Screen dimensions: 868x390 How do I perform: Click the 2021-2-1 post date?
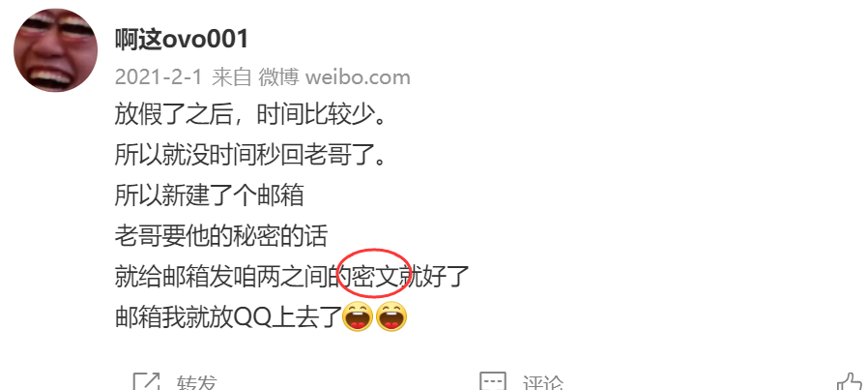(159, 77)
